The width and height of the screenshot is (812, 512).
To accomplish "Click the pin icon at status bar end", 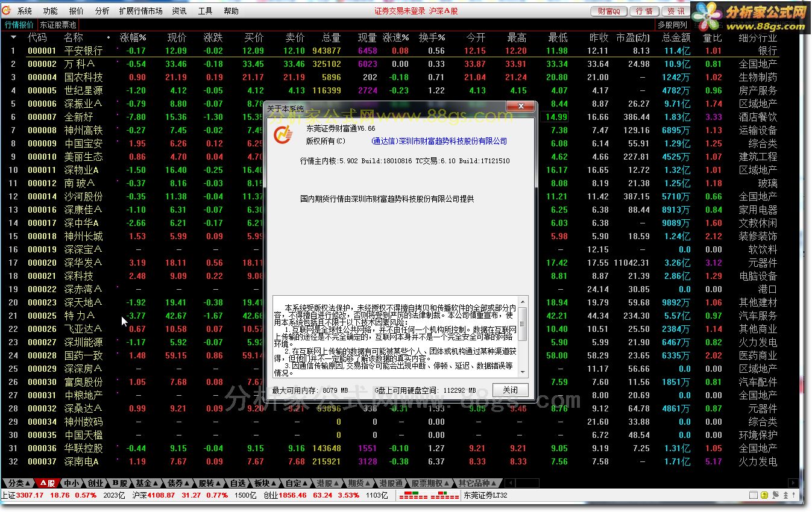I will 793,495.
